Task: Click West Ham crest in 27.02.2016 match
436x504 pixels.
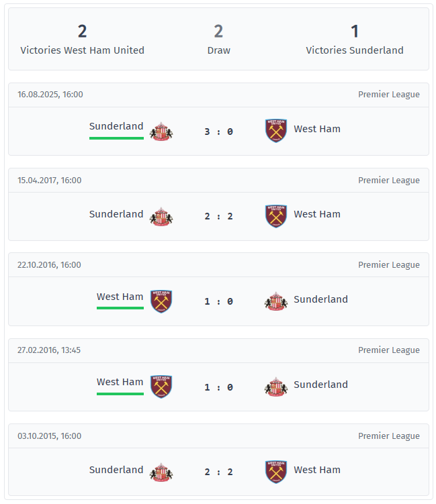Action: coord(161,387)
